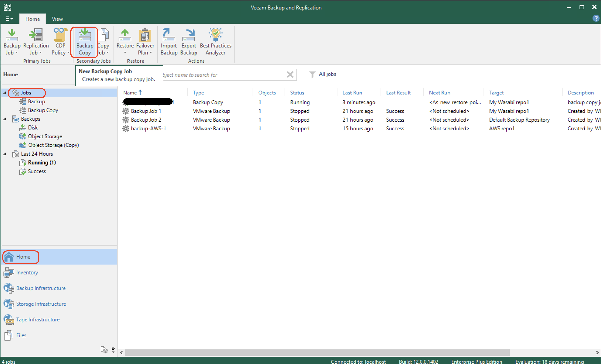
Task: Click the Replication Job ribbon icon
Action: click(36, 35)
